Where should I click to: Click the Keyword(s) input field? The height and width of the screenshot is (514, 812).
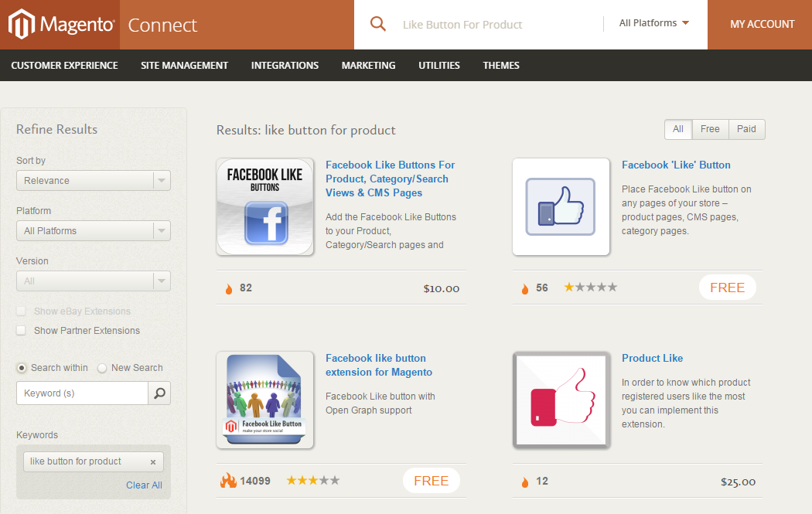[x=82, y=393]
